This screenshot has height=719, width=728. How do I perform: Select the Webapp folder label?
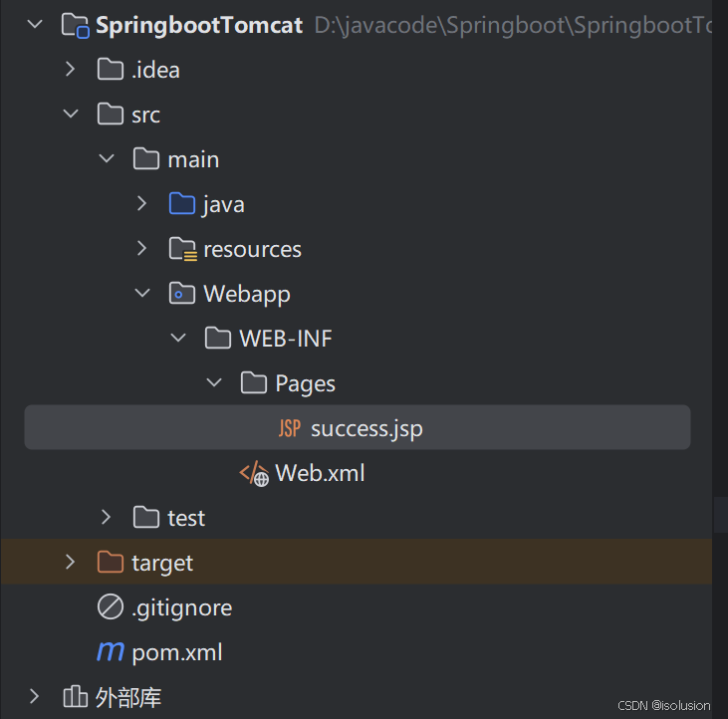(x=247, y=295)
